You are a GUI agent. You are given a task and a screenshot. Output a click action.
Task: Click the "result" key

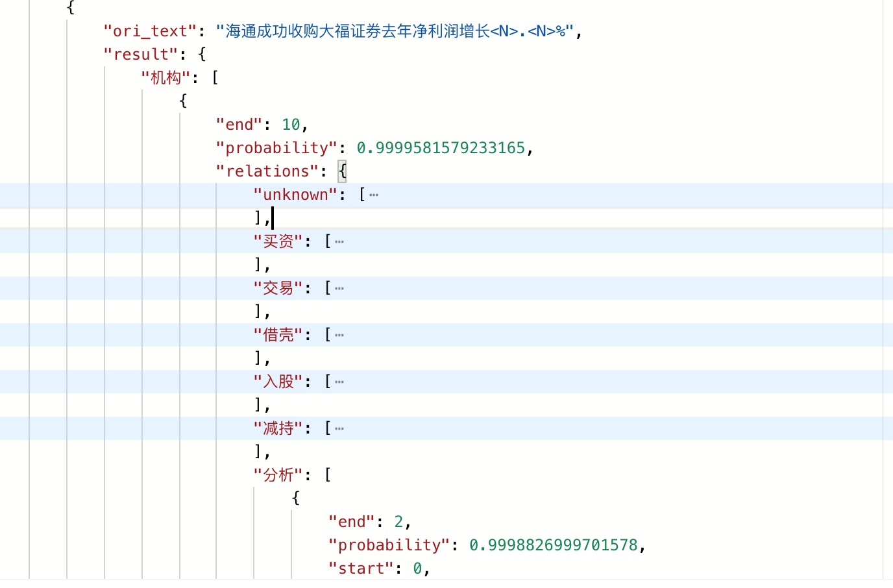coord(141,55)
